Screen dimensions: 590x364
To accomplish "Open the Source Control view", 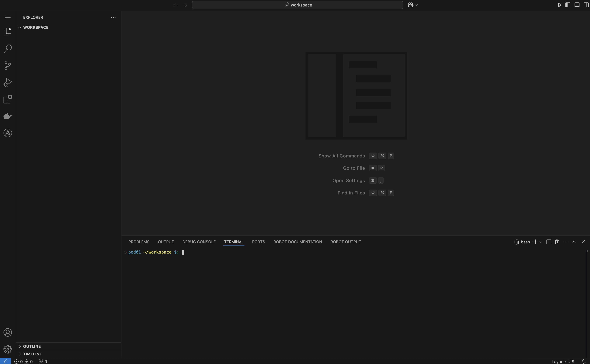I will point(8,65).
